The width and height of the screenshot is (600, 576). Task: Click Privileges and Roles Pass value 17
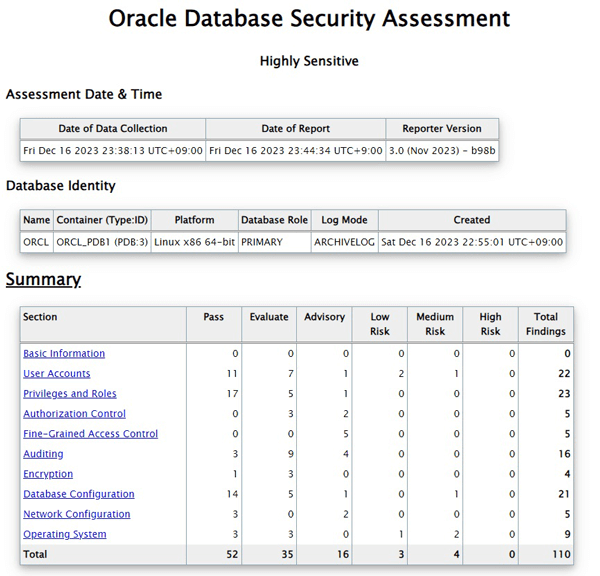tap(232, 393)
